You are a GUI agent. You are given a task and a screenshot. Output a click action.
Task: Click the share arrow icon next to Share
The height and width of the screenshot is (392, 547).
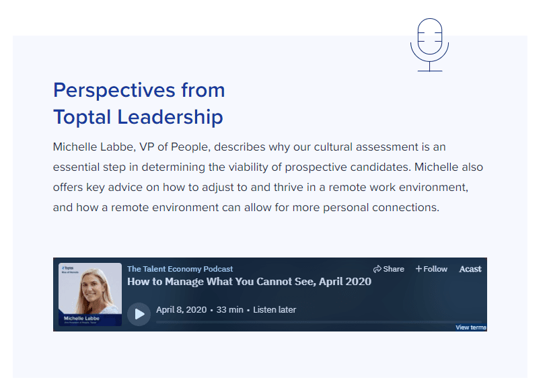pyautogui.click(x=378, y=268)
